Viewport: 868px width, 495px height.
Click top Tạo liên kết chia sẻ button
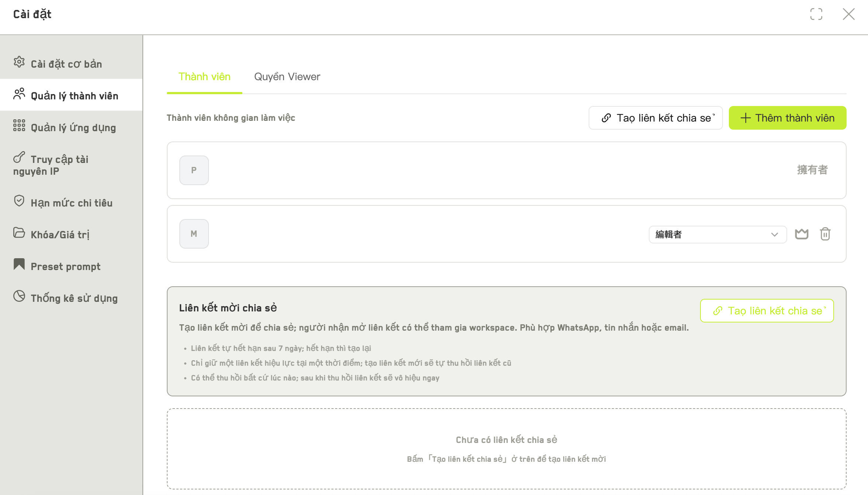(655, 118)
